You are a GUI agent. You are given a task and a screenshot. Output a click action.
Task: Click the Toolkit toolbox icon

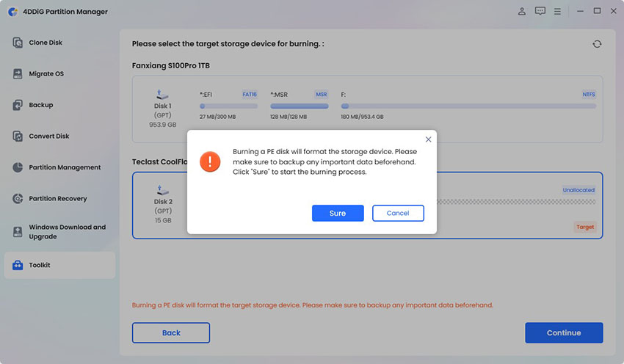pyautogui.click(x=18, y=265)
